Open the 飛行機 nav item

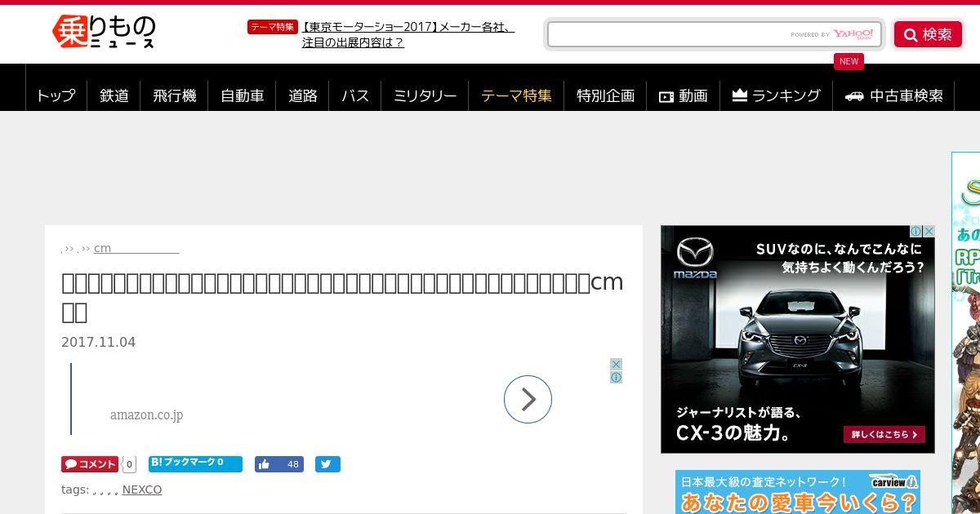pos(174,95)
